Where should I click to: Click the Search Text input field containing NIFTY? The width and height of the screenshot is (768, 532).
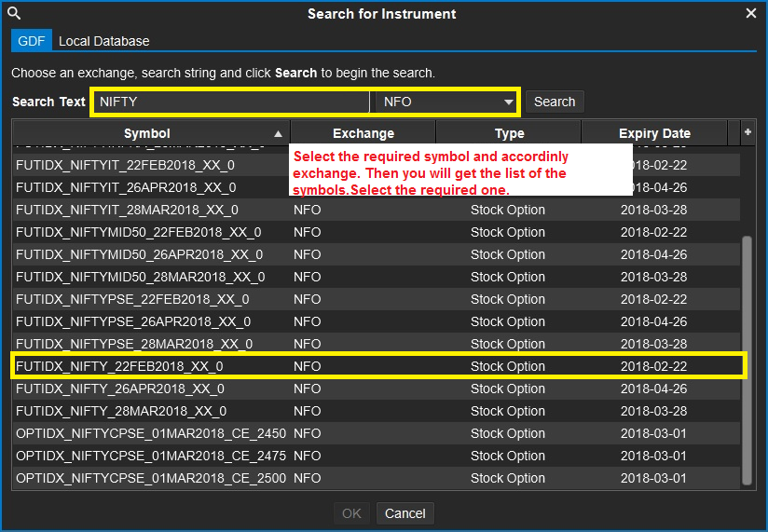(231, 102)
